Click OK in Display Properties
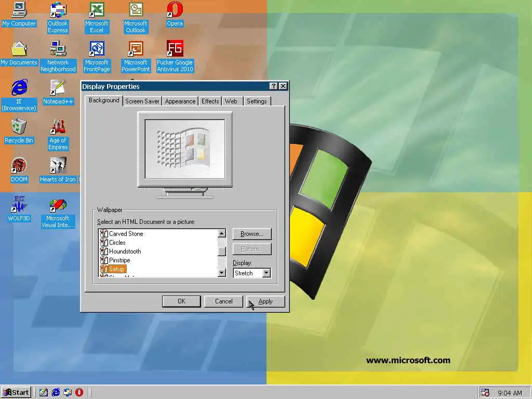Screen dimensions: 532x399 181,301
